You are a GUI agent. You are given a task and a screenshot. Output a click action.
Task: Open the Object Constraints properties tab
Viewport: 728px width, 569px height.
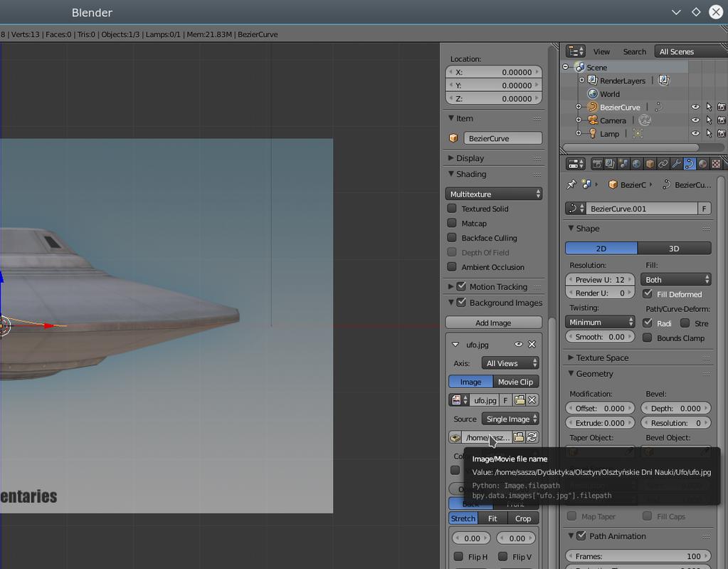click(x=663, y=164)
